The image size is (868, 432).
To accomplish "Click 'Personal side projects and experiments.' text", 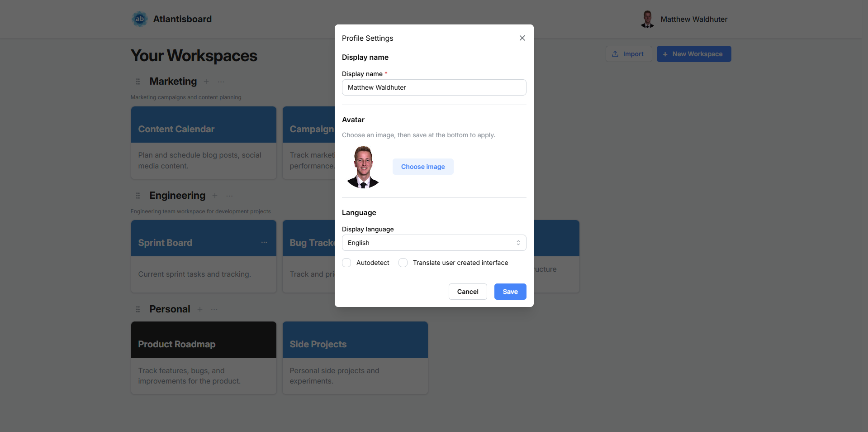I will pyautogui.click(x=334, y=376).
